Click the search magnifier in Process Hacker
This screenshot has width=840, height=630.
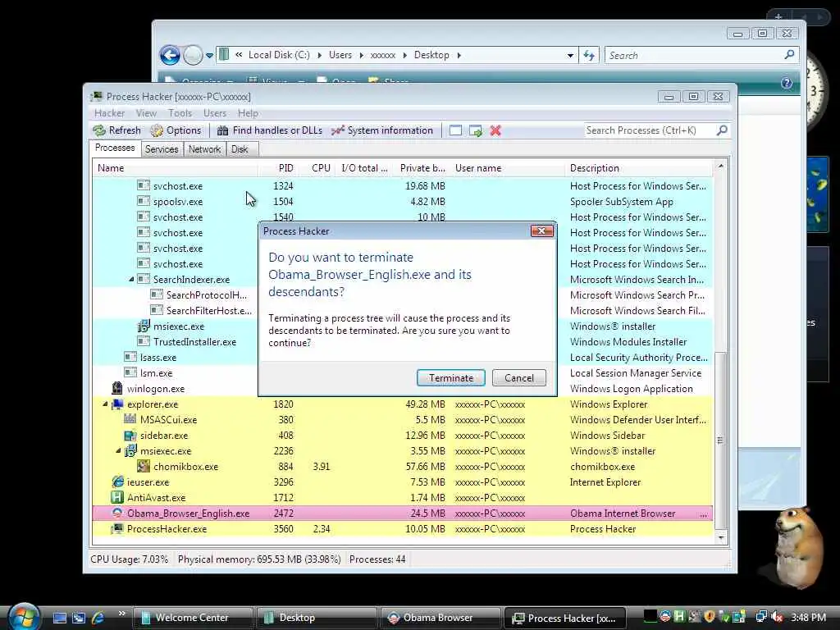722,130
